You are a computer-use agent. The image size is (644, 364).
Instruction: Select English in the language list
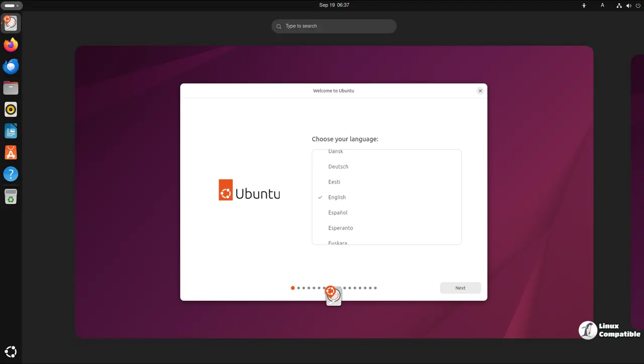pos(337,198)
